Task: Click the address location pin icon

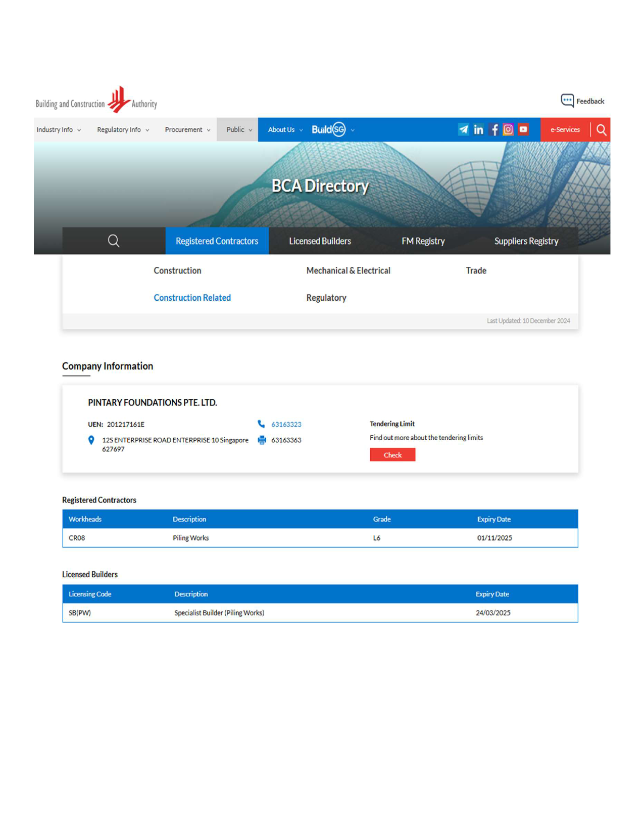Action: pos(91,440)
